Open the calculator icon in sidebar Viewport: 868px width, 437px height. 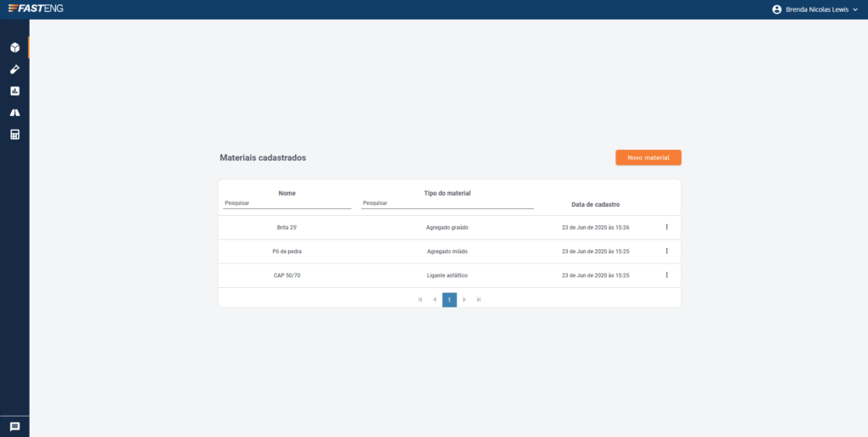tap(14, 135)
